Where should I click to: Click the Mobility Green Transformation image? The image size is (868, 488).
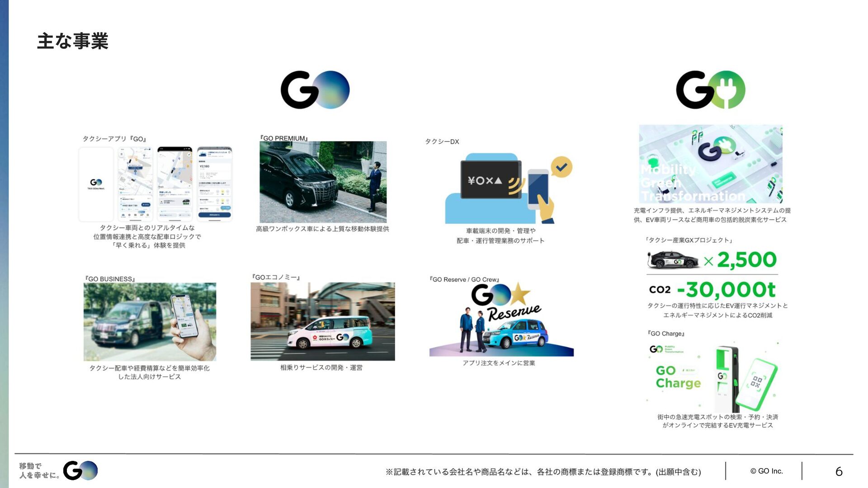point(710,164)
